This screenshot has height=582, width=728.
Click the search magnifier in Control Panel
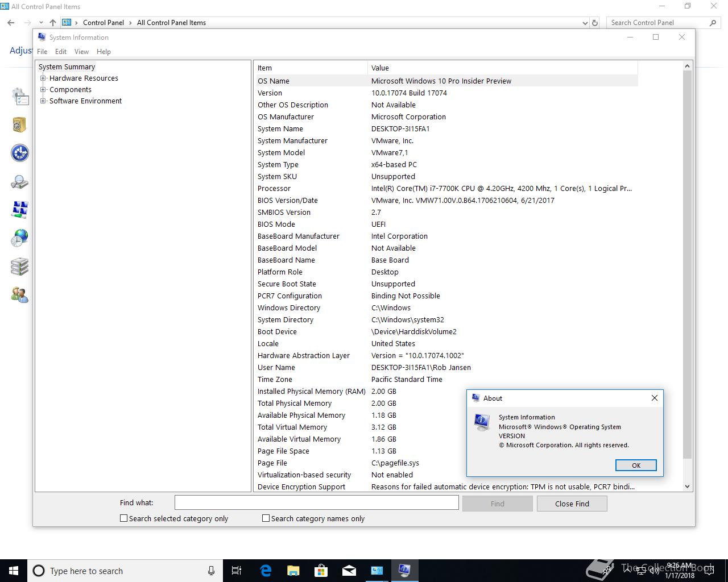click(x=713, y=23)
